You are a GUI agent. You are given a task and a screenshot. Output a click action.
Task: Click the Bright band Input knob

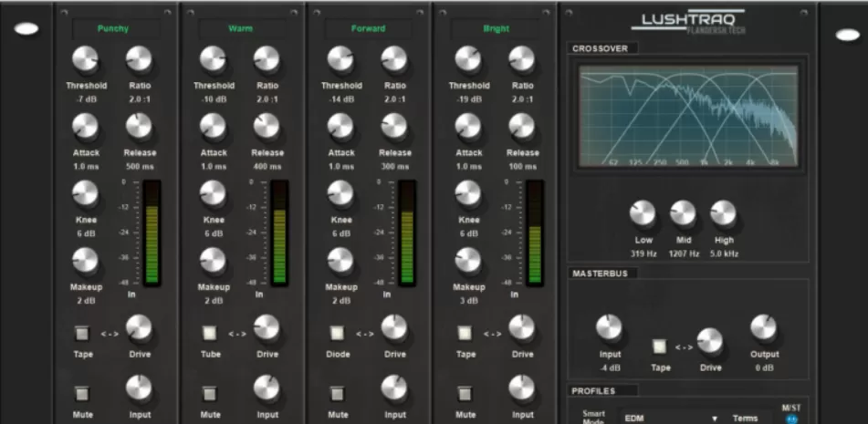[x=522, y=388]
